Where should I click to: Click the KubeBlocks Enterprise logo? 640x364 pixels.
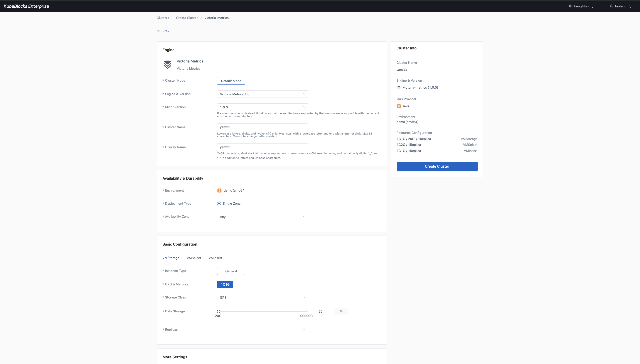point(26,6)
